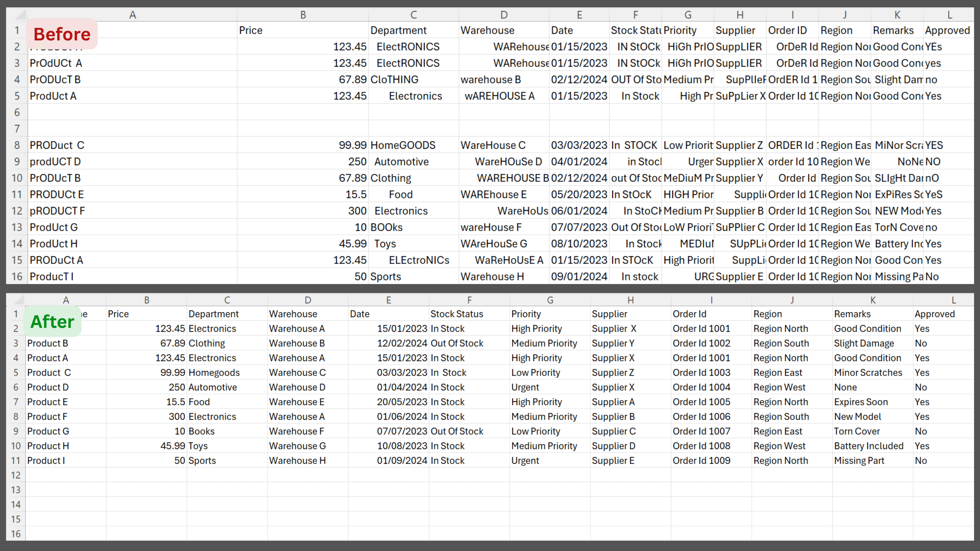980x551 pixels.
Task: Click the Select All corner in the Before sheet
Action: (17, 15)
